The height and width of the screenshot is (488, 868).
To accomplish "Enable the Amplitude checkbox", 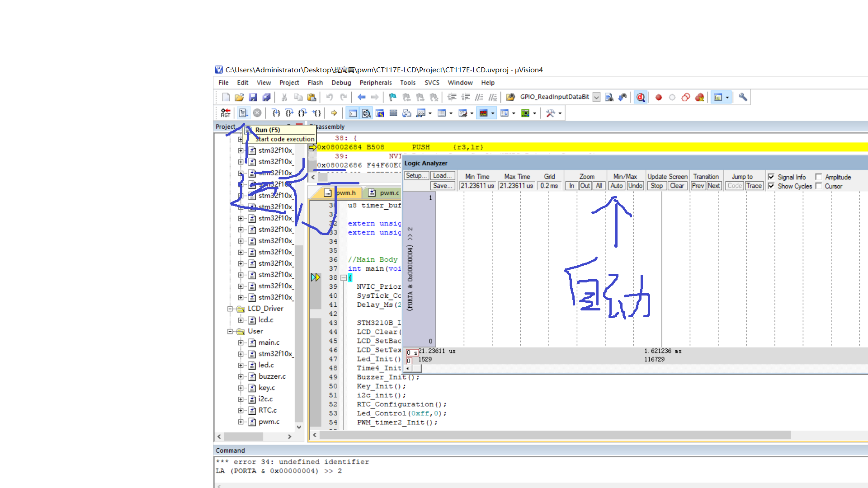I will coord(819,177).
